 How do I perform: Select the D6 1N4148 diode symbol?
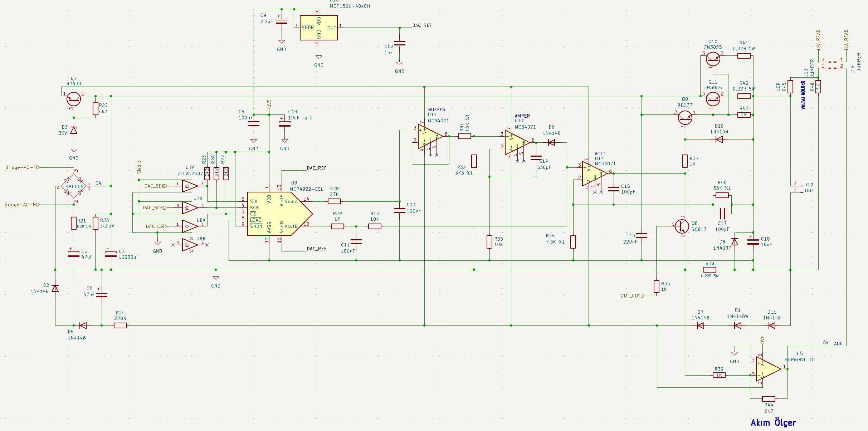(551, 142)
